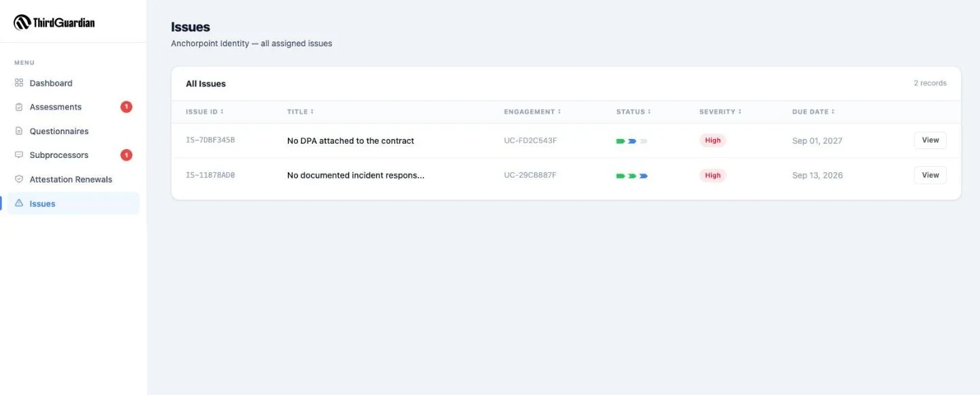Click the Questionnaires document icon
This screenshot has height=395, width=980.
pyautogui.click(x=19, y=131)
